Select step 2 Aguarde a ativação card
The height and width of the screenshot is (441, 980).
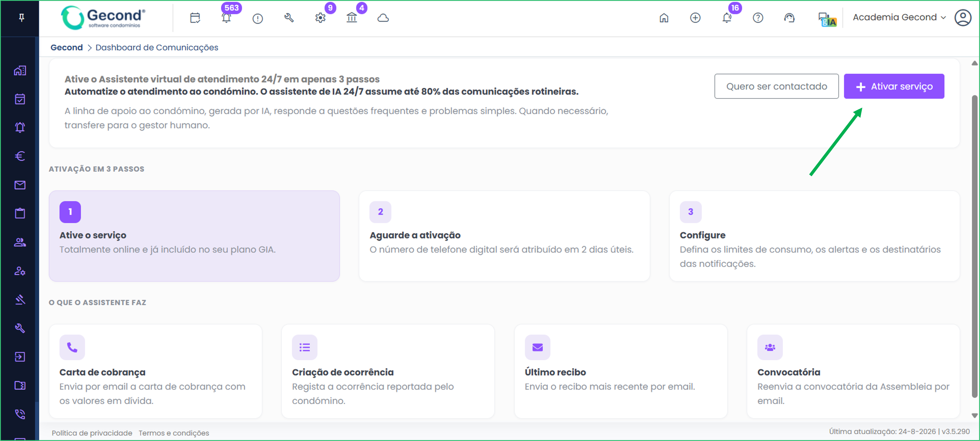click(x=504, y=236)
